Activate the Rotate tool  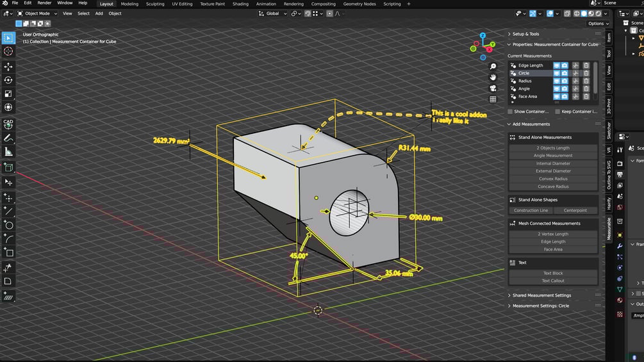[x=8, y=80]
